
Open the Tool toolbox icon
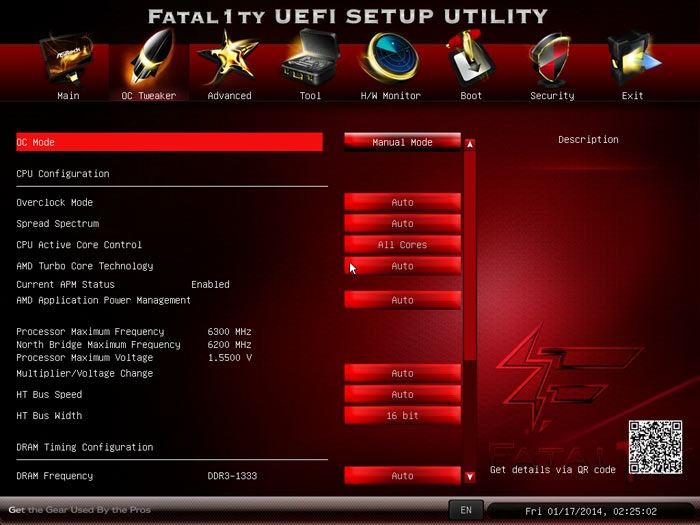point(311,57)
